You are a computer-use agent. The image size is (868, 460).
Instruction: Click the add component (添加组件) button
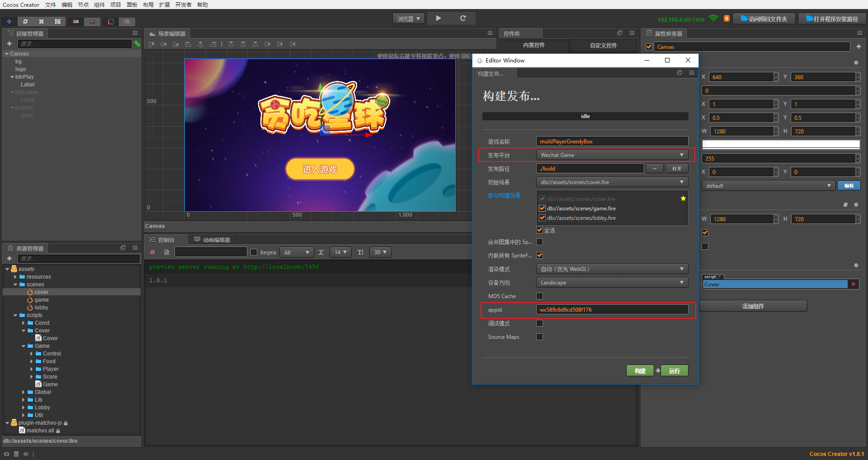pos(753,306)
